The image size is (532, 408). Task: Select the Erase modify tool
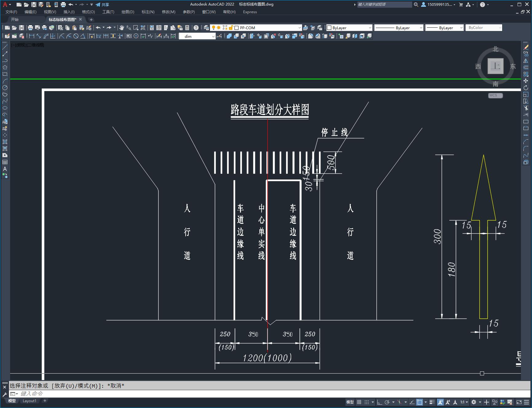tap(526, 47)
